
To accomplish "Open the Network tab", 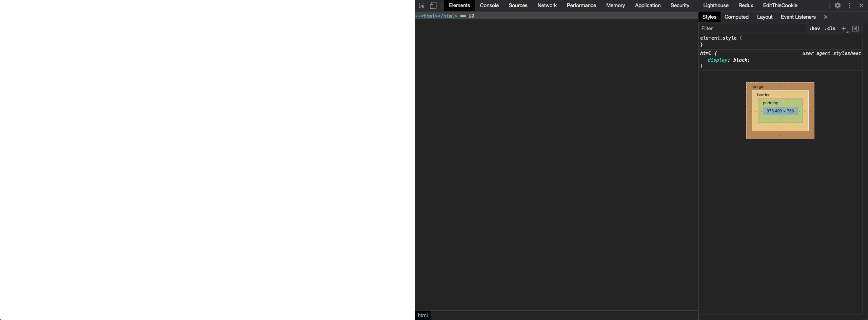I will point(547,6).
